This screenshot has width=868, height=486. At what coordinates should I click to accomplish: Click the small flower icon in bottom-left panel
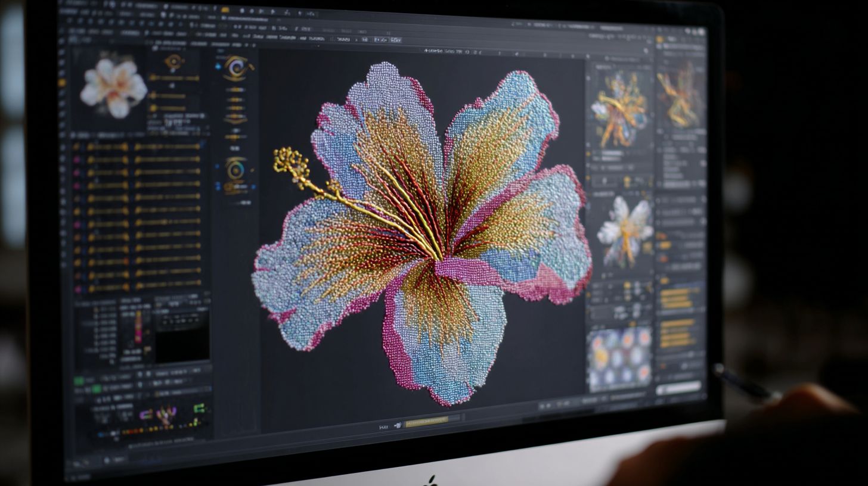pyautogui.click(x=166, y=415)
